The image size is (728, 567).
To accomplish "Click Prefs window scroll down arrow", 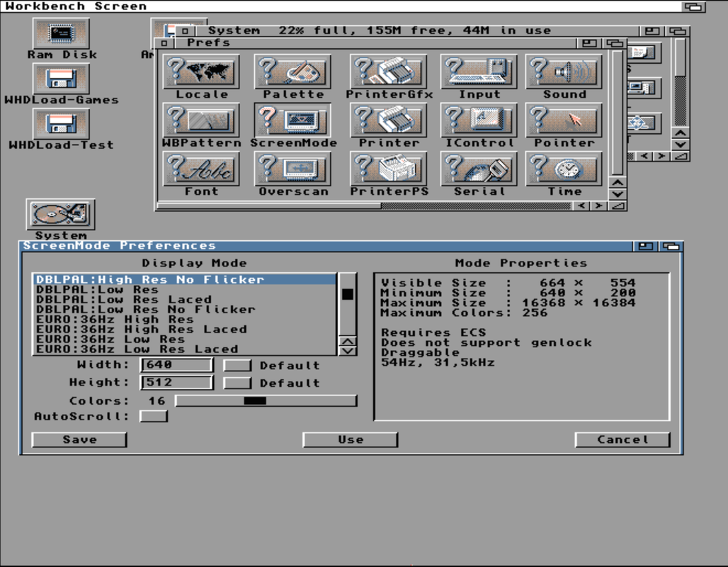I will (x=617, y=193).
